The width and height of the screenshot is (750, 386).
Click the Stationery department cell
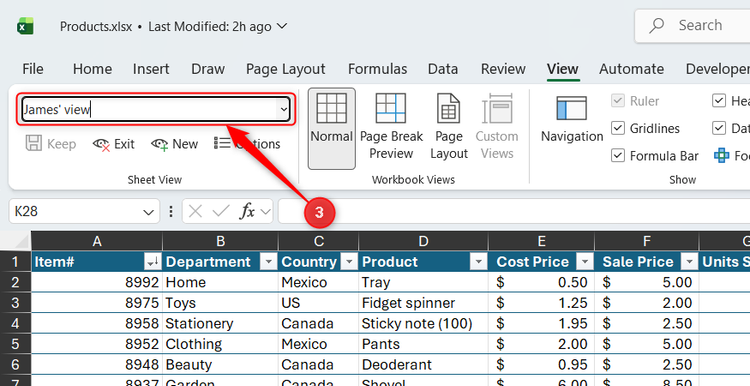point(221,324)
